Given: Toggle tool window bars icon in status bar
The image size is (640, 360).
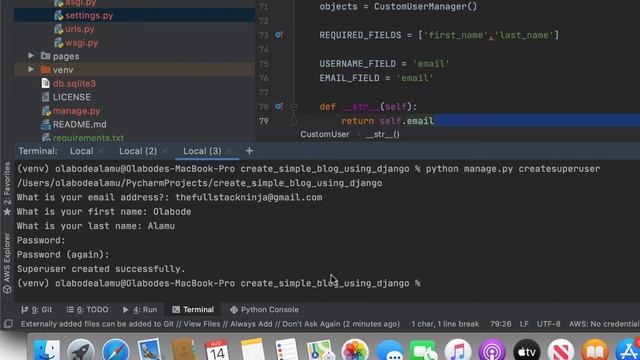Looking at the screenshot, I should pyautogui.click(x=8, y=324).
